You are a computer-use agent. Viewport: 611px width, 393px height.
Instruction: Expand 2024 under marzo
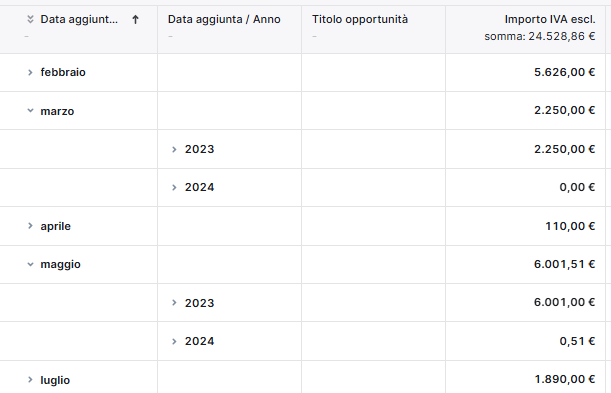(174, 187)
